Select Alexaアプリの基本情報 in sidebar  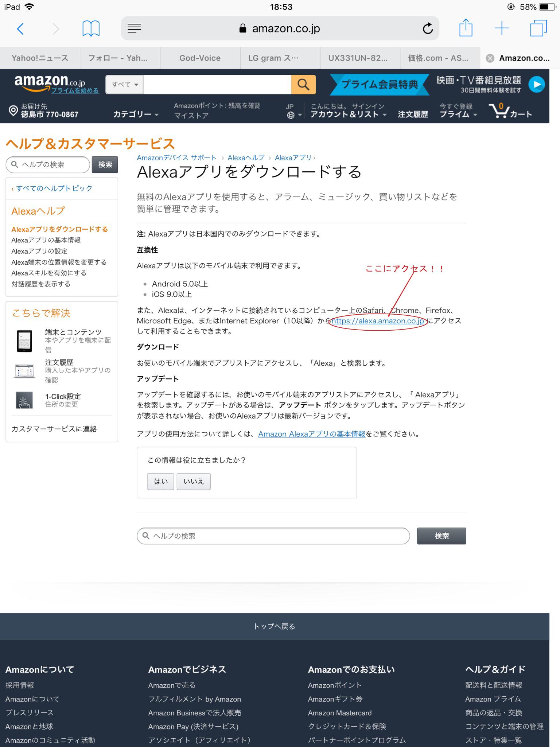click(46, 240)
